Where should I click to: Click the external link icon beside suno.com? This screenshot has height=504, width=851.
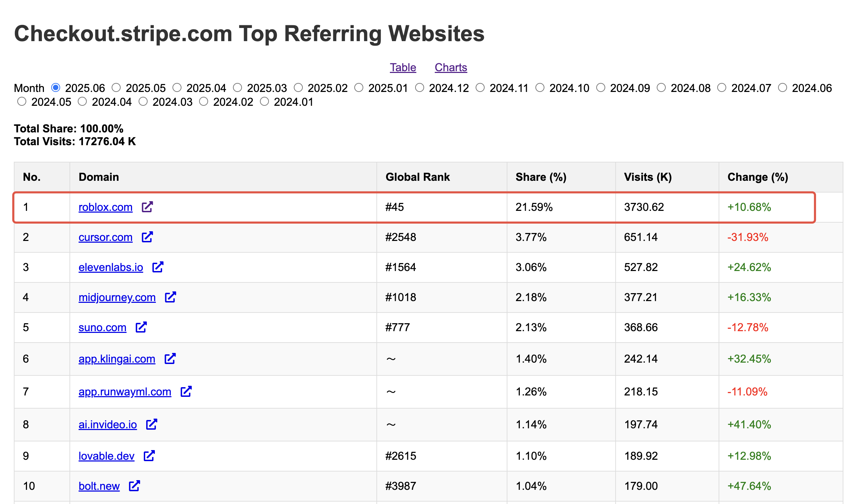pyautogui.click(x=141, y=327)
